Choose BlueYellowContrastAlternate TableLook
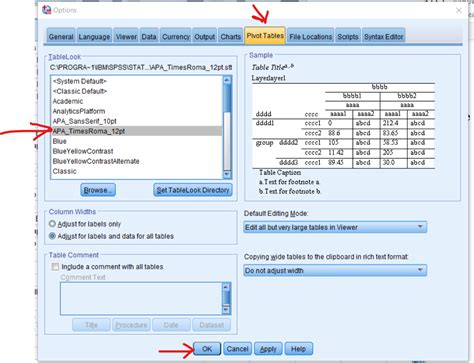474x363 pixels. tap(136, 161)
